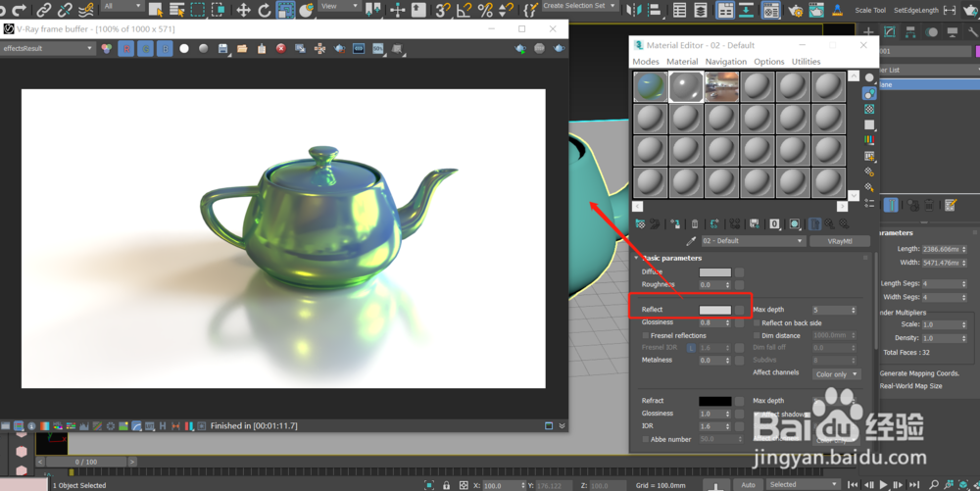This screenshot has width=980, height=491.
Task: Select the Move tool in main toolbar
Action: click(243, 10)
